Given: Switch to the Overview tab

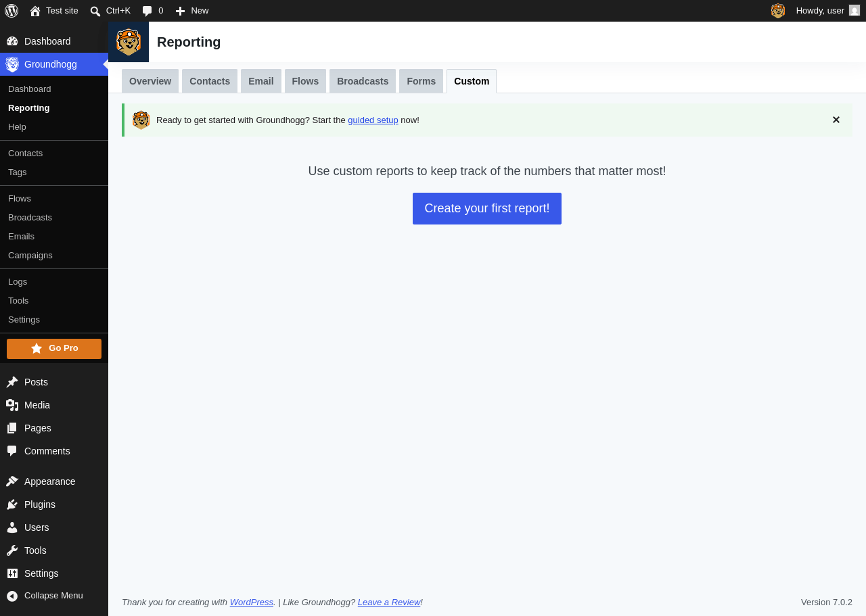Looking at the screenshot, I should tap(150, 81).
